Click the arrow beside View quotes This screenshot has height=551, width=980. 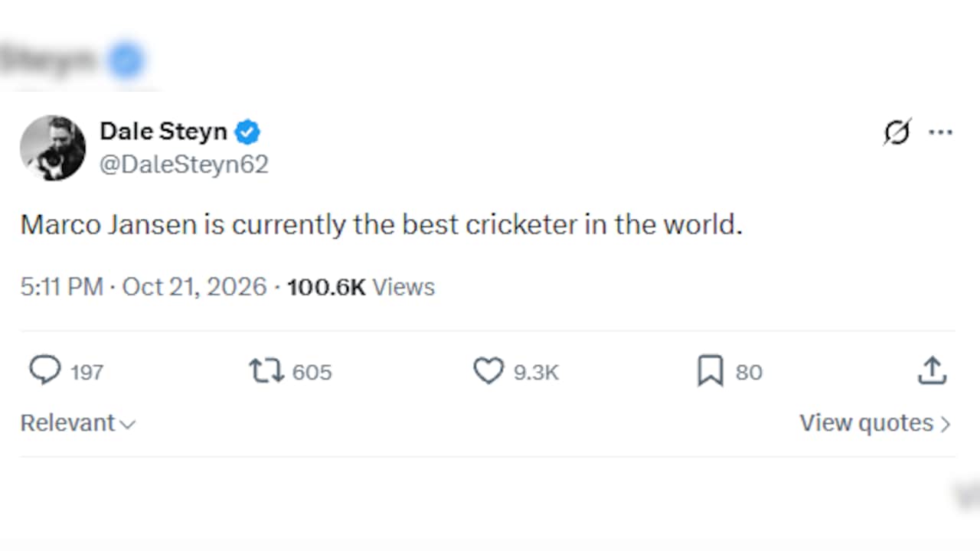coord(945,424)
